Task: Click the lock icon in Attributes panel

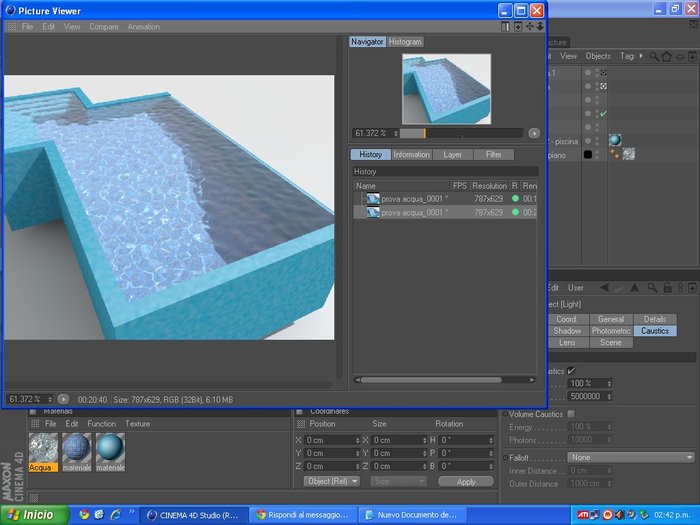Action: click(x=667, y=288)
